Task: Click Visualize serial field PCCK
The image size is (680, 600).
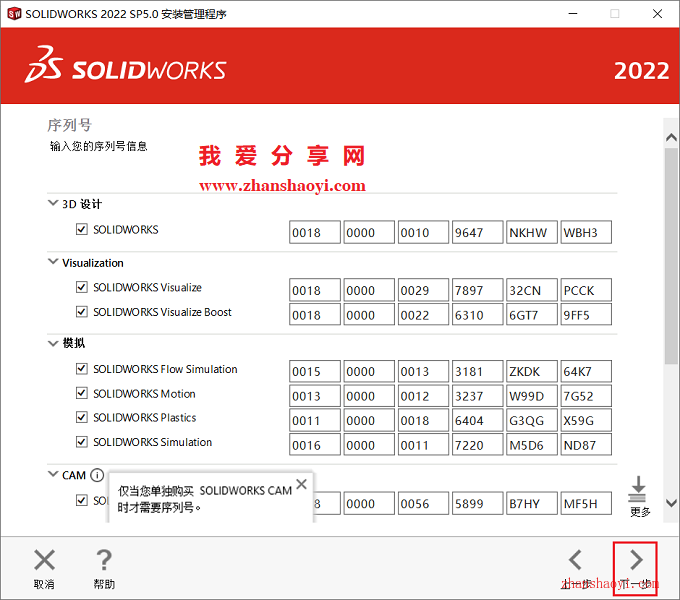Action: tap(586, 290)
